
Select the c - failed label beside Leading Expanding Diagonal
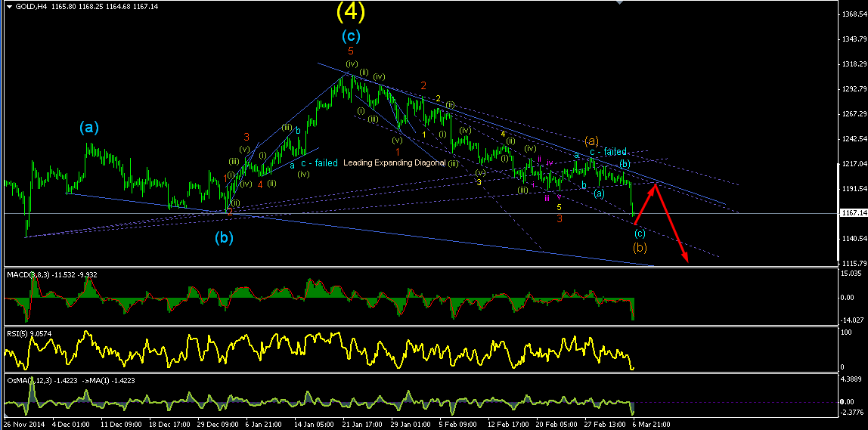[319, 163]
